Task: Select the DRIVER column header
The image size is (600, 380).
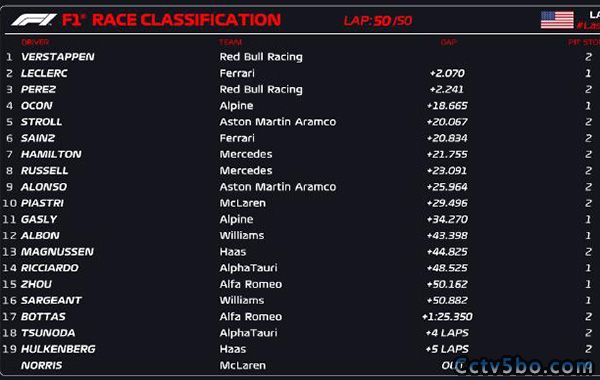Action: point(35,42)
